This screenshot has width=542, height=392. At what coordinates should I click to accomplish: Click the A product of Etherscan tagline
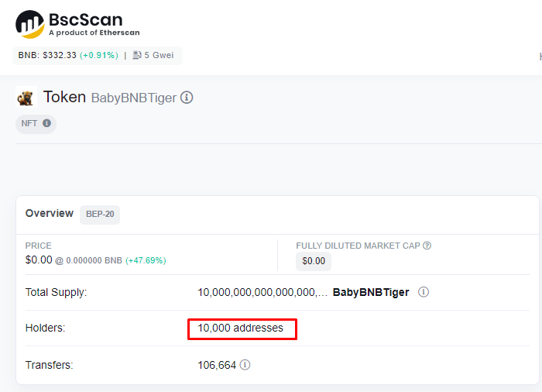(94, 33)
